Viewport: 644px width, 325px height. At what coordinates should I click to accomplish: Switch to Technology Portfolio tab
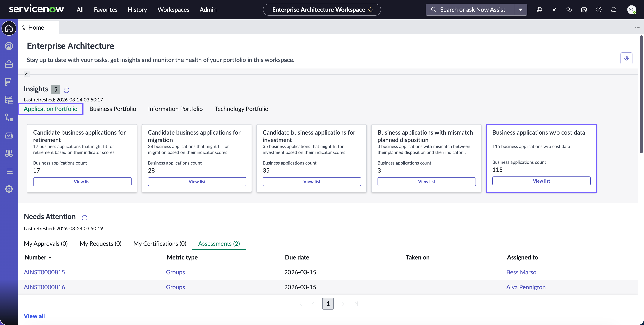pyautogui.click(x=241, y=109)
